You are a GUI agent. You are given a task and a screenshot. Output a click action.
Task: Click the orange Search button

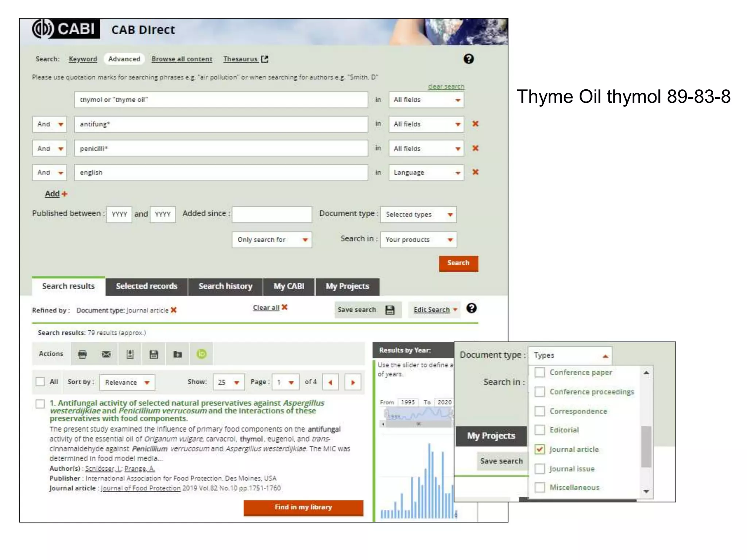click(x=458, y=263)
